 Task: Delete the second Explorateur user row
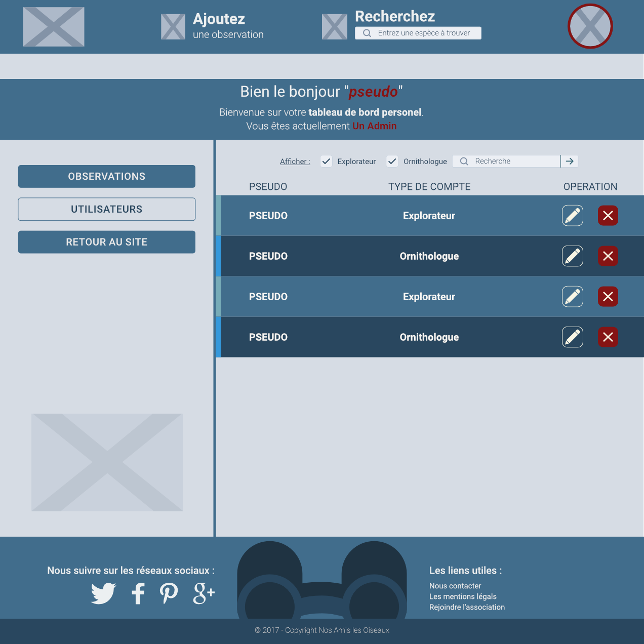[608, 297]
